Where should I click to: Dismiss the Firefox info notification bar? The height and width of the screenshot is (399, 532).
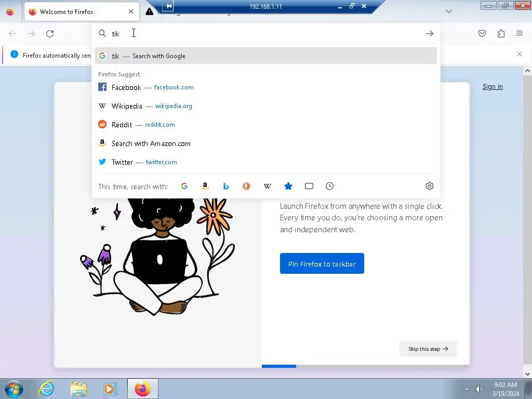[x=520, y=54]
